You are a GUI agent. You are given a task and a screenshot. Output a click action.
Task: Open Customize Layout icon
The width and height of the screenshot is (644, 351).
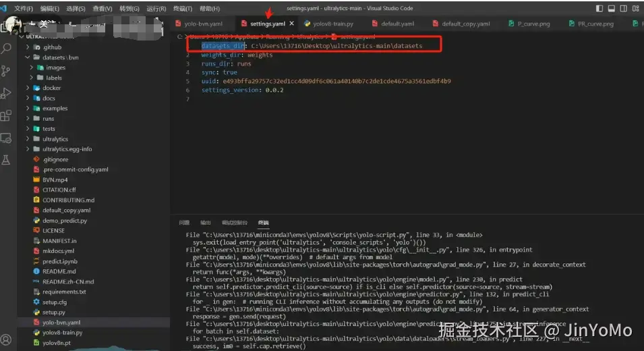point(636,8)
